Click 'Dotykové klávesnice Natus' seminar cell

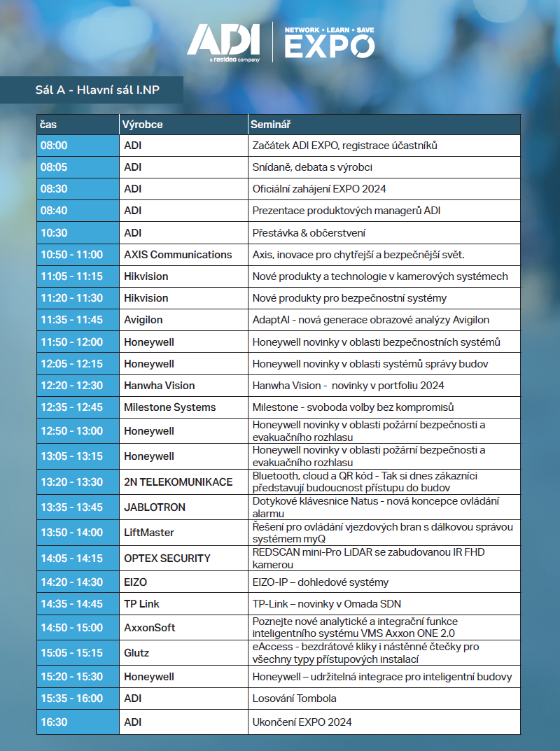point(384,507)
